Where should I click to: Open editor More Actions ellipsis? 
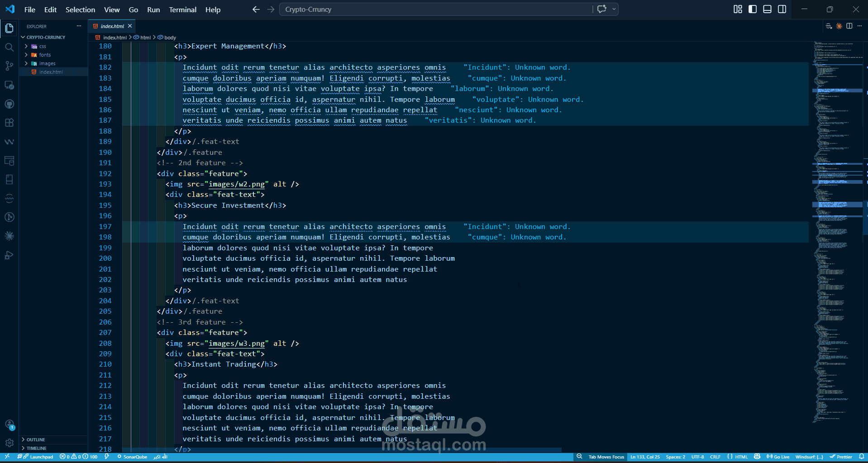pos(859,26)
